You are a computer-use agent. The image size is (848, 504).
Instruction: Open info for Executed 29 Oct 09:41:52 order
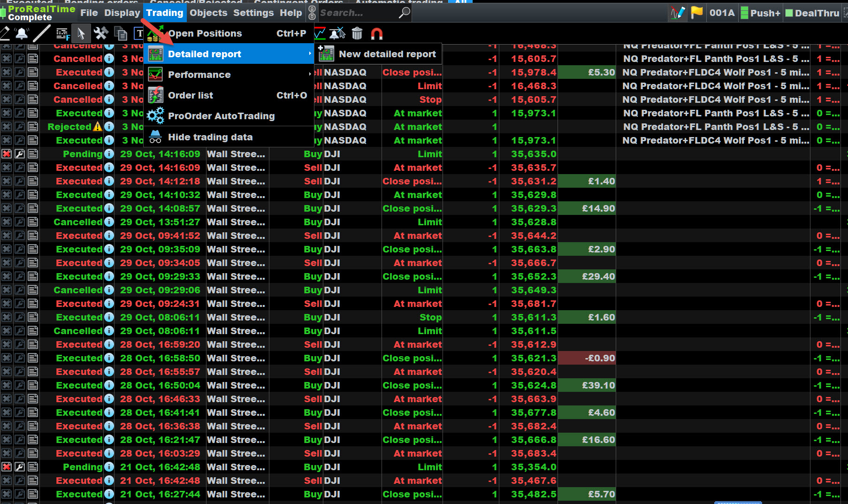pos(109,236)
